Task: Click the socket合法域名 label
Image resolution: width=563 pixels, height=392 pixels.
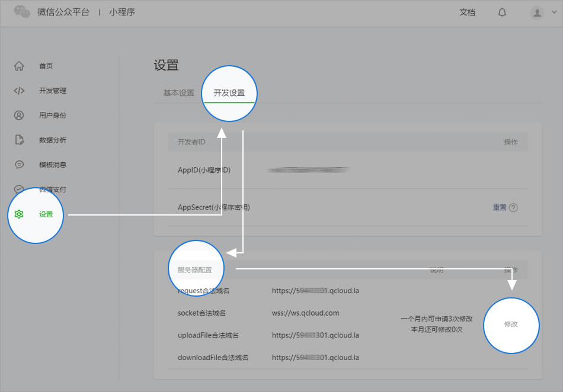Action: point(201,313)
